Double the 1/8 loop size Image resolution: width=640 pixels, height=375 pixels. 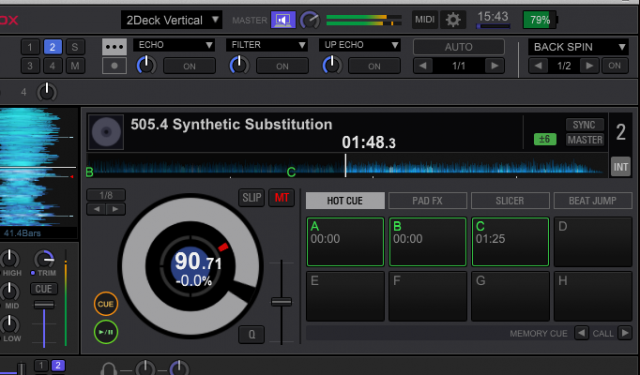pos(116,209)
